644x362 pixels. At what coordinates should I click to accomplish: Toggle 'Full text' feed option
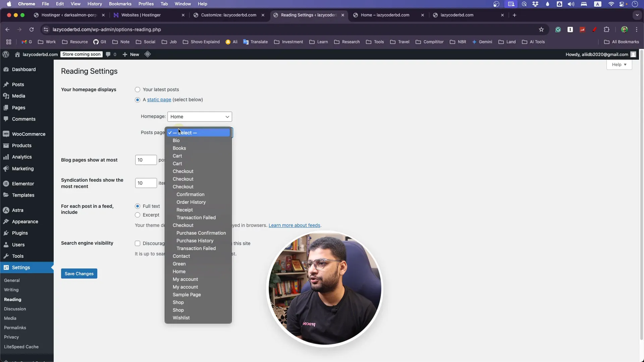[137, 206]
